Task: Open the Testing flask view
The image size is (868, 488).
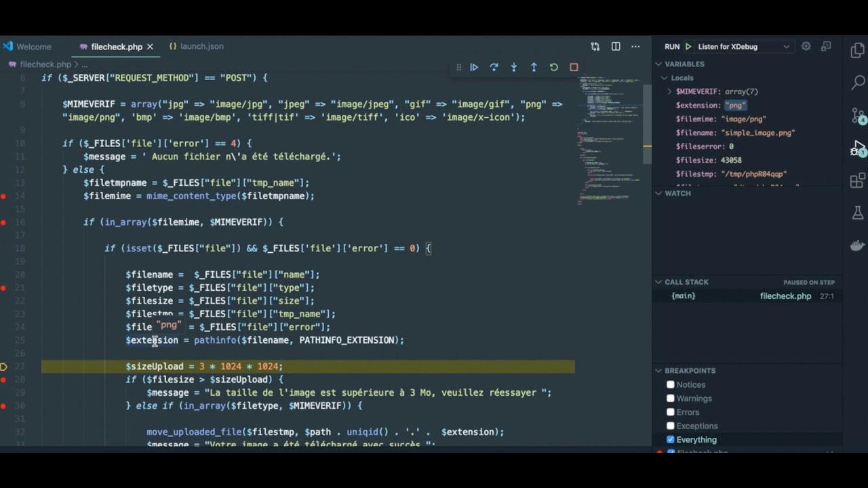Action: click(x=858, y=213)
